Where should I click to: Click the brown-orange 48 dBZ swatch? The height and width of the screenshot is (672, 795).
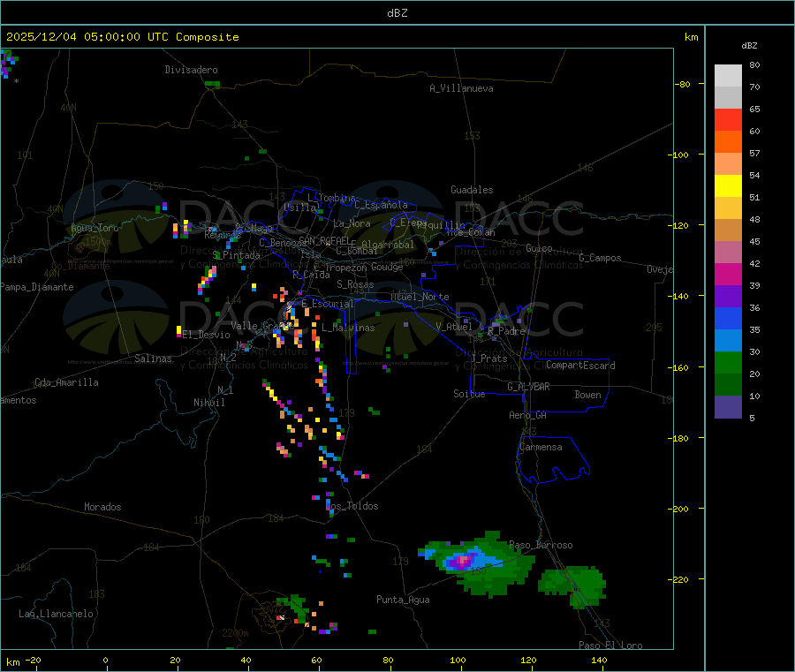(x=728, y=230)
